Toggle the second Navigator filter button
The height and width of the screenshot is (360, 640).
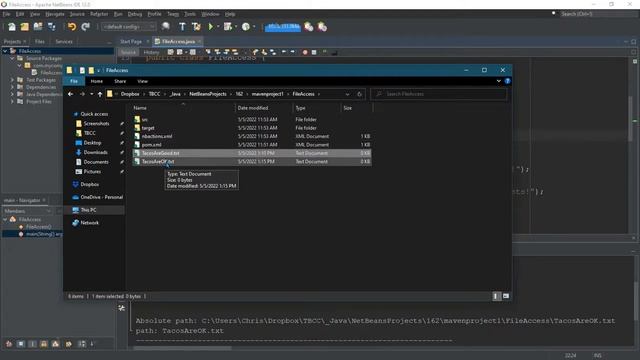(21, 344)
